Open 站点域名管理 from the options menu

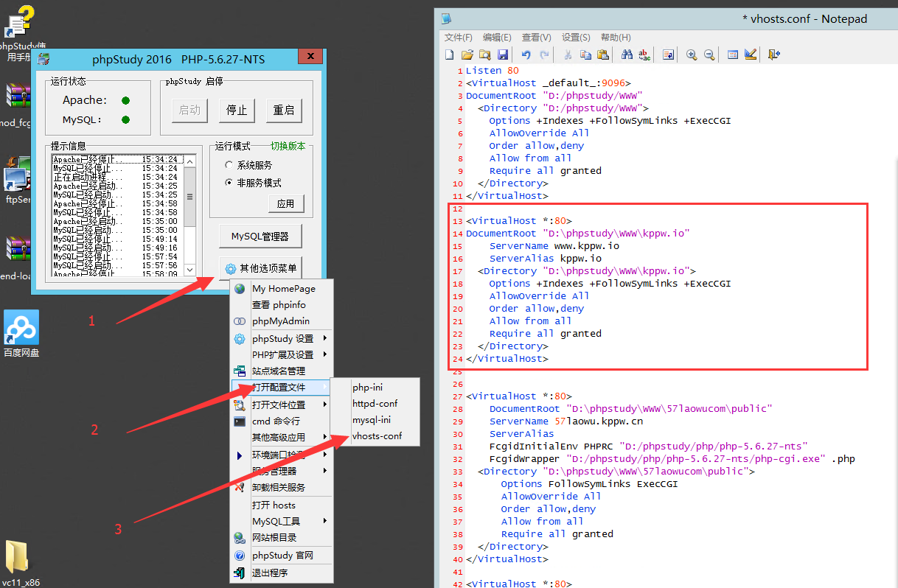point(282,371)
